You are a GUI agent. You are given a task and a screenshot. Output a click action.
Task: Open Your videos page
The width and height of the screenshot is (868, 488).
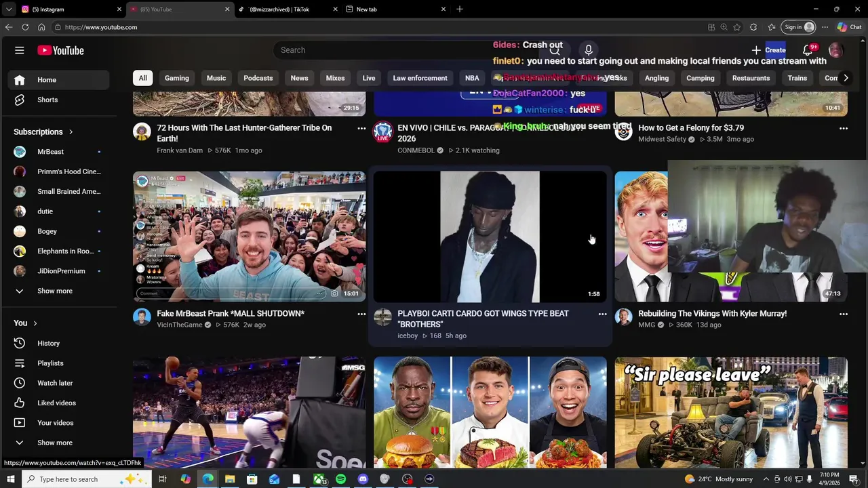pyautogui.click(x=58, y=423)
